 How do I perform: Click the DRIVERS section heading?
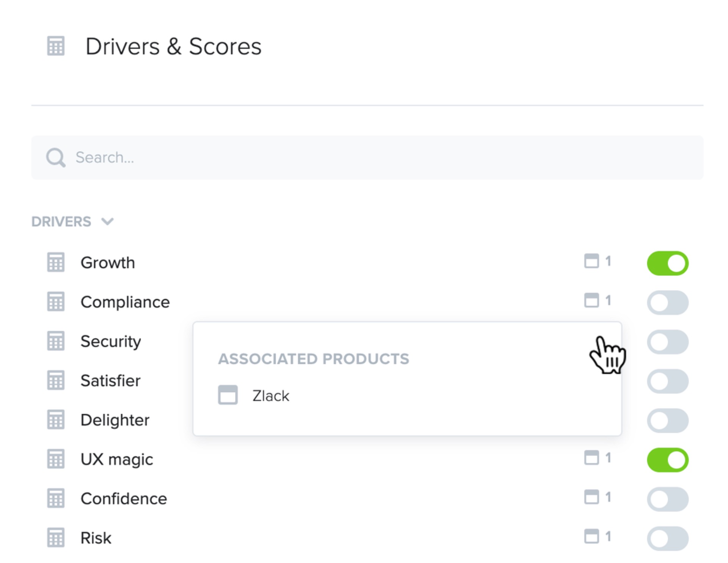click(x=61, y=221)
